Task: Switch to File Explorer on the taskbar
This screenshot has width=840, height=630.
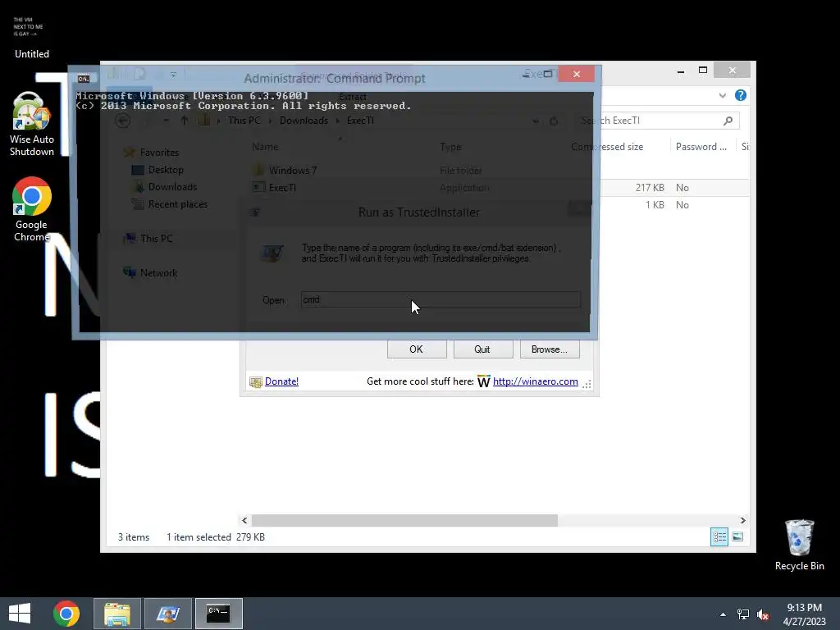Action: point(117,614)
